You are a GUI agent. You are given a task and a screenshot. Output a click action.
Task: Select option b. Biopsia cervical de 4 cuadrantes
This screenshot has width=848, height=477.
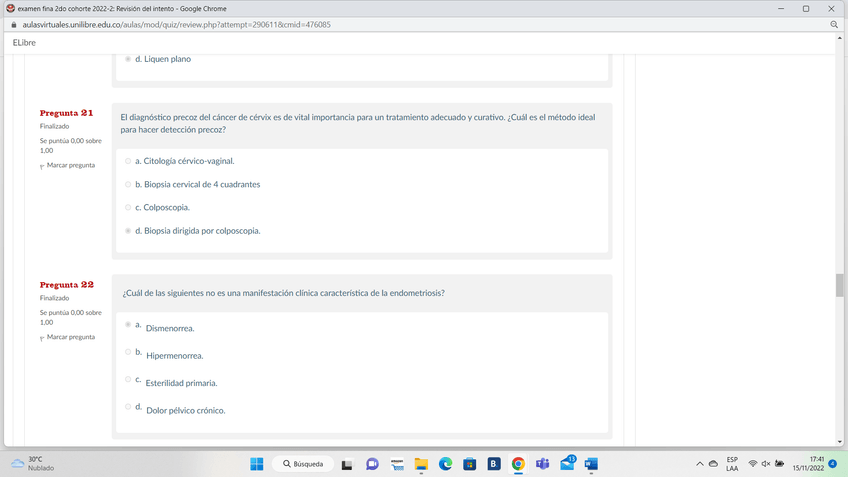128,184
